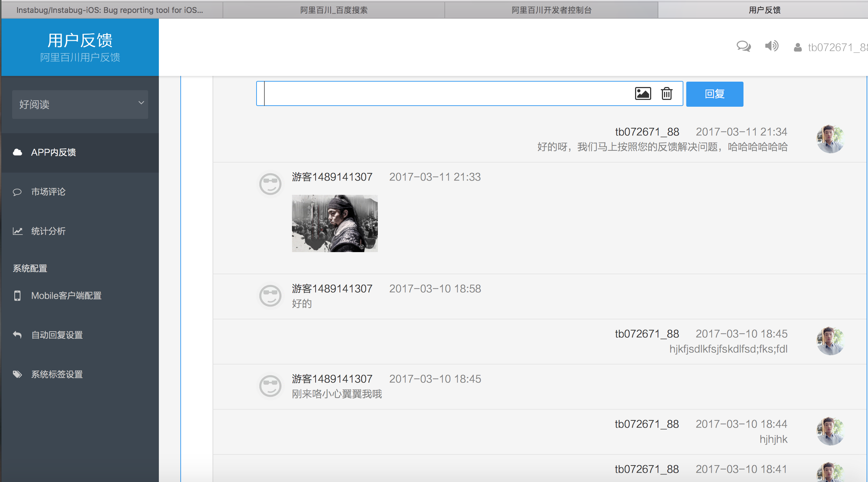Click the speech bubble icon for 市场评论

click(x=17, y=192)
